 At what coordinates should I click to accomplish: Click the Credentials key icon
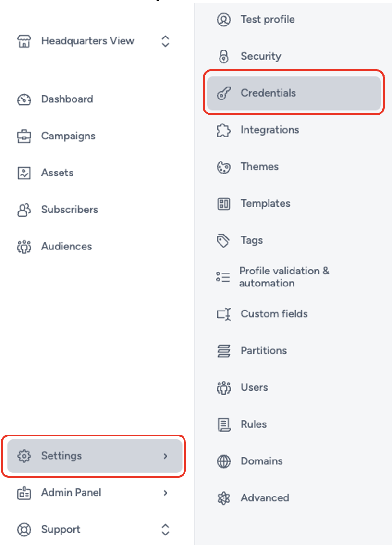(224, 93)
